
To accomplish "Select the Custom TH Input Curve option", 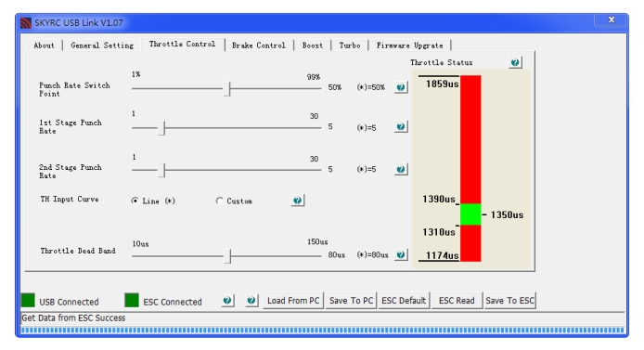I will (219, 201).
